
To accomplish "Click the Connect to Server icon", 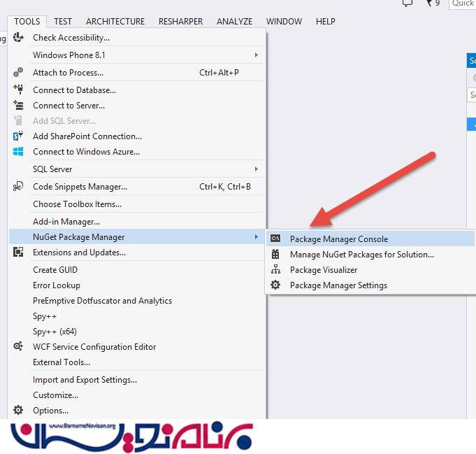I will click(18, 105).
